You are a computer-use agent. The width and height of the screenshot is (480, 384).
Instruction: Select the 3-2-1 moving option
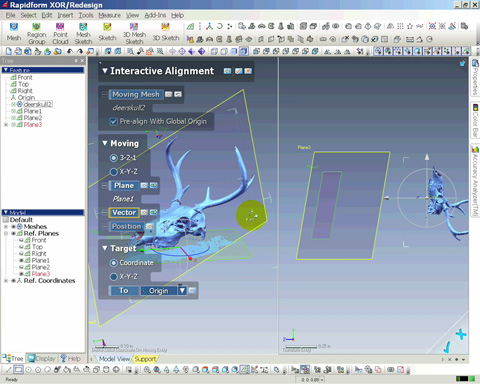[x=114, y=158]
